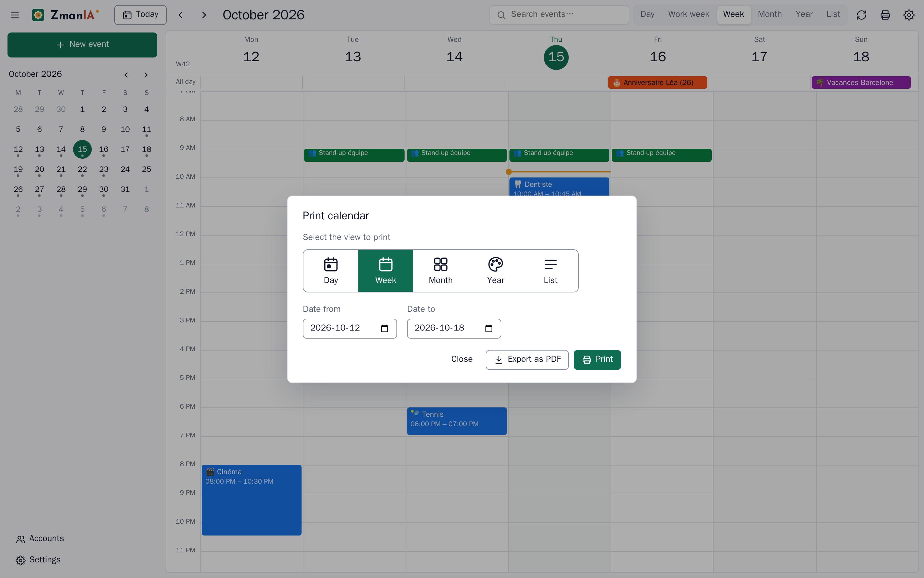Switch to List view tab

(833, 14)
